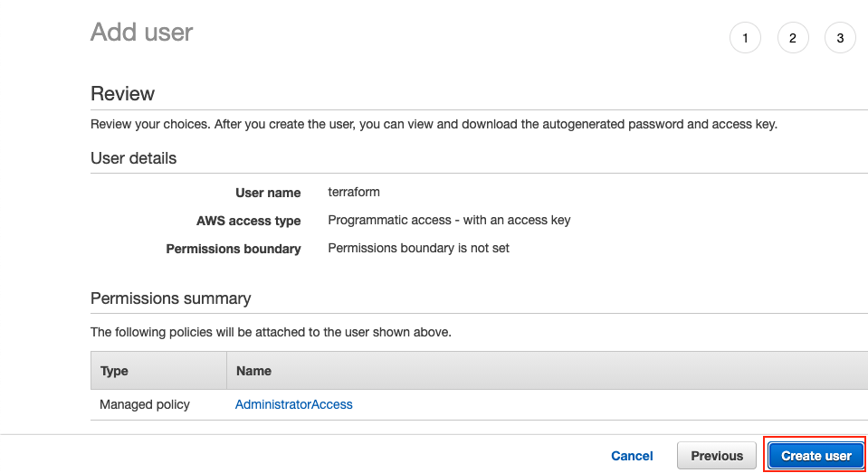Viewport: 868px width, 473px height.
Task: Sort by the Type column header
Action: pyautogui.click(x=114, y=371)
